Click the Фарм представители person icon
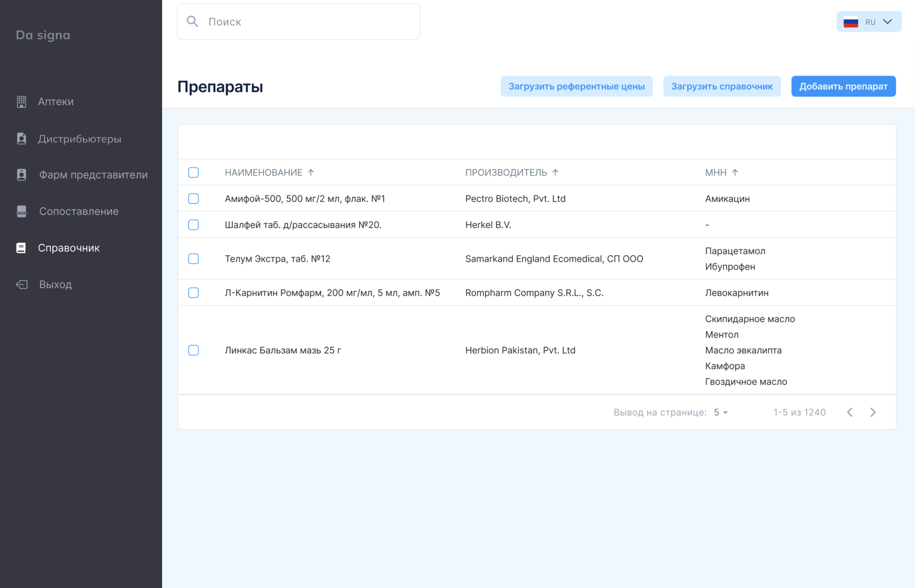 [21, 174]
